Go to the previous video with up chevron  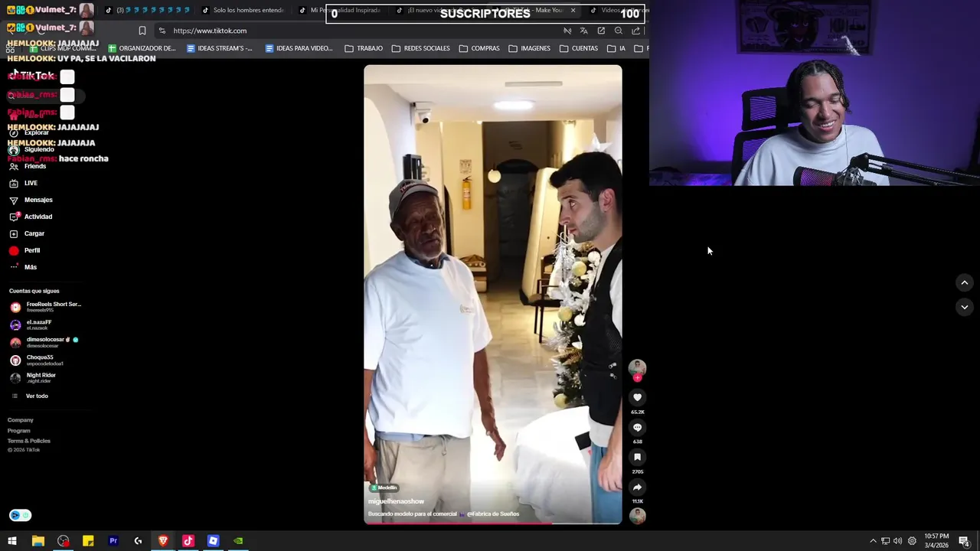(x=965, y=282)
